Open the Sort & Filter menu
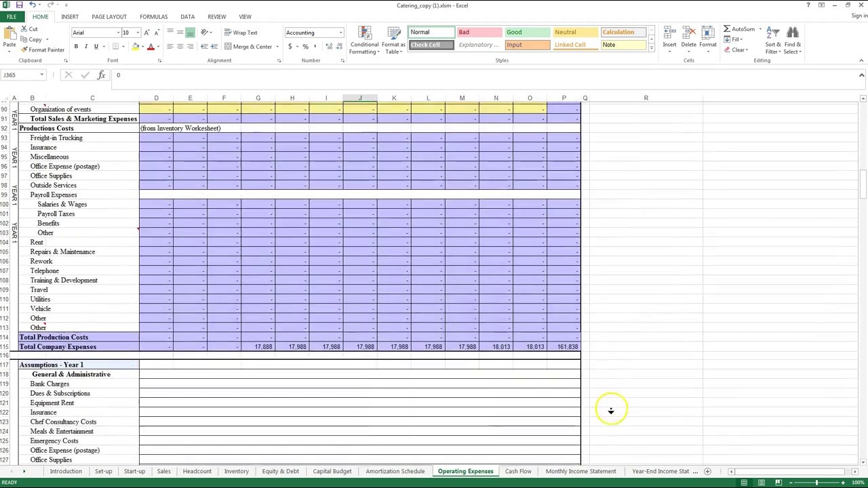 tap(773, 41)
